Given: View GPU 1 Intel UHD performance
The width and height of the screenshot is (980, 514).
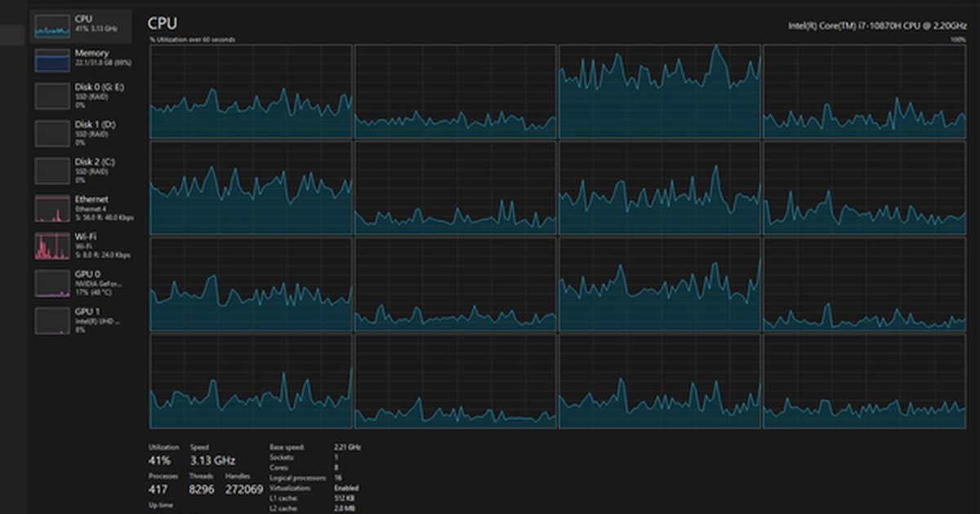Looking at the screenshot, I should click(x=81, y=321).
